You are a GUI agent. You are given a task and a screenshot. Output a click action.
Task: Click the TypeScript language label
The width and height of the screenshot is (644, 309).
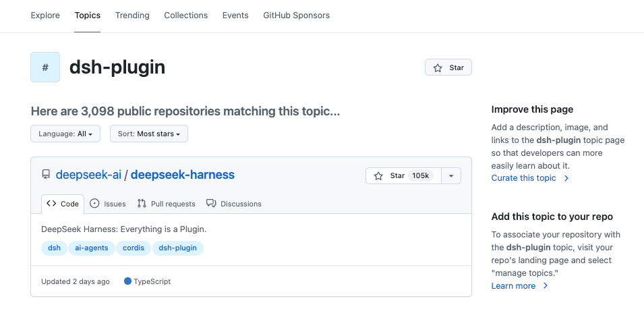click(152, 281)
